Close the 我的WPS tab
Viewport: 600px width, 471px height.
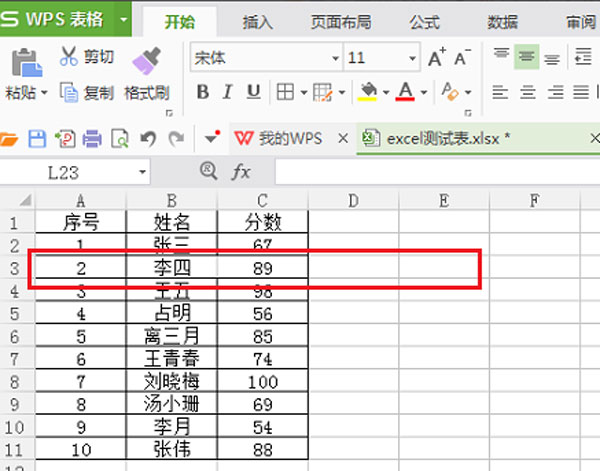pos(343,138)
